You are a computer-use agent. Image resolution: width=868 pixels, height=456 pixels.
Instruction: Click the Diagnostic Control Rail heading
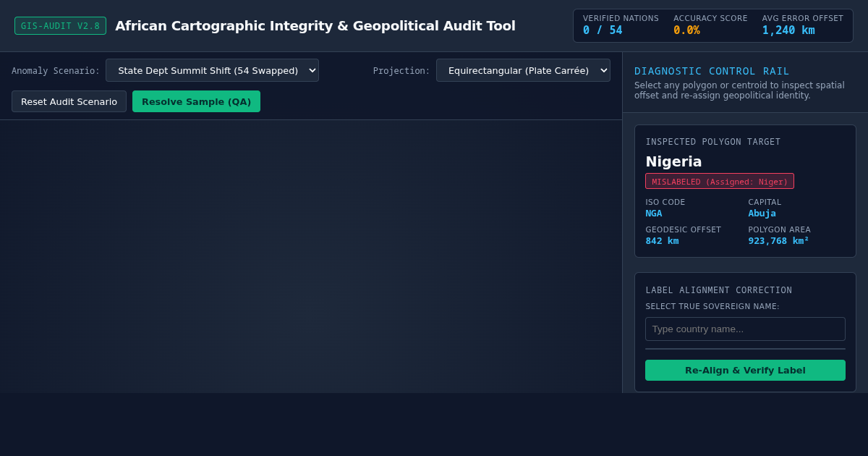712,71
